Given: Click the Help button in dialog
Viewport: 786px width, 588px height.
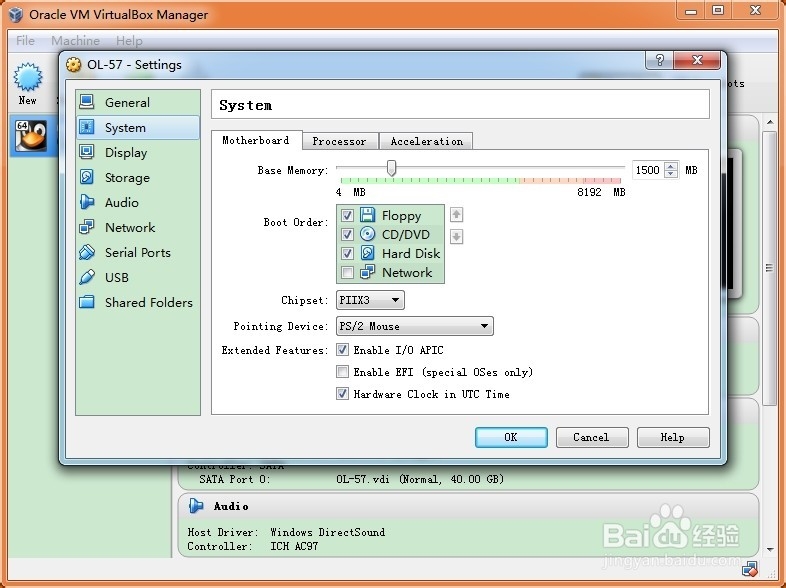Looking at the screenshot, I should point(673,437).
